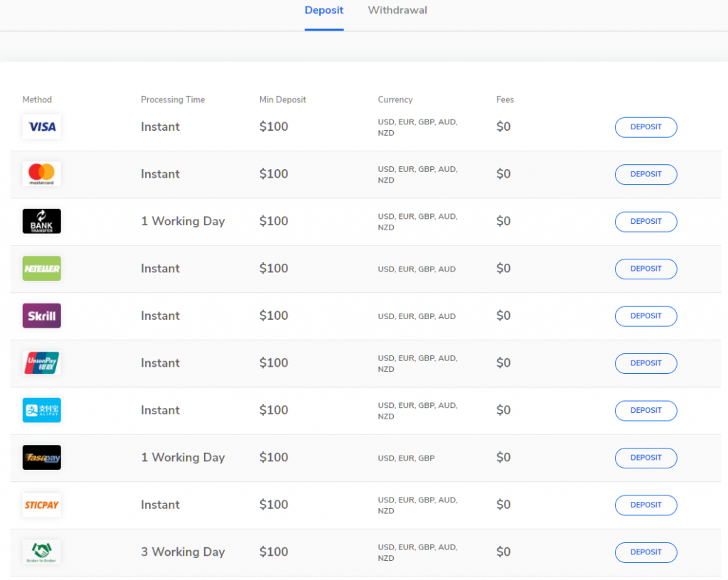Click $100 minimum deposit in Visa row

pos(274,127)
